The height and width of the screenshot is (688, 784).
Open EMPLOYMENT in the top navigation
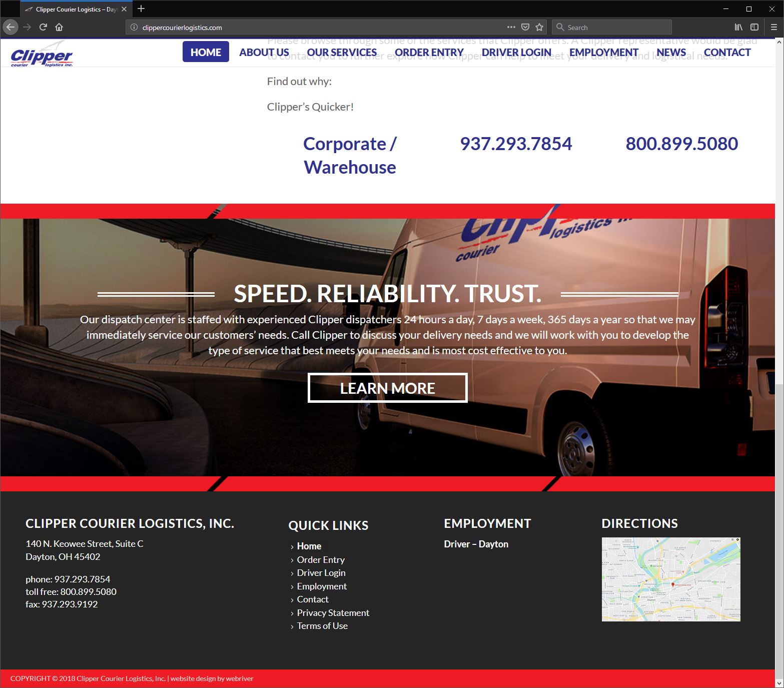click(x=603, y=52)
